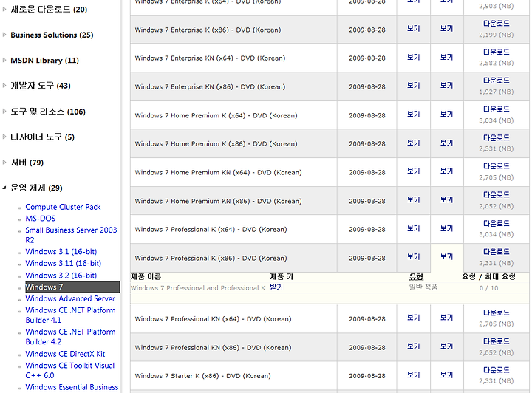Open the Compute Cluster Pack link
Image resolution: width=532 pixels, height=393 pixels.
(63, 207)
